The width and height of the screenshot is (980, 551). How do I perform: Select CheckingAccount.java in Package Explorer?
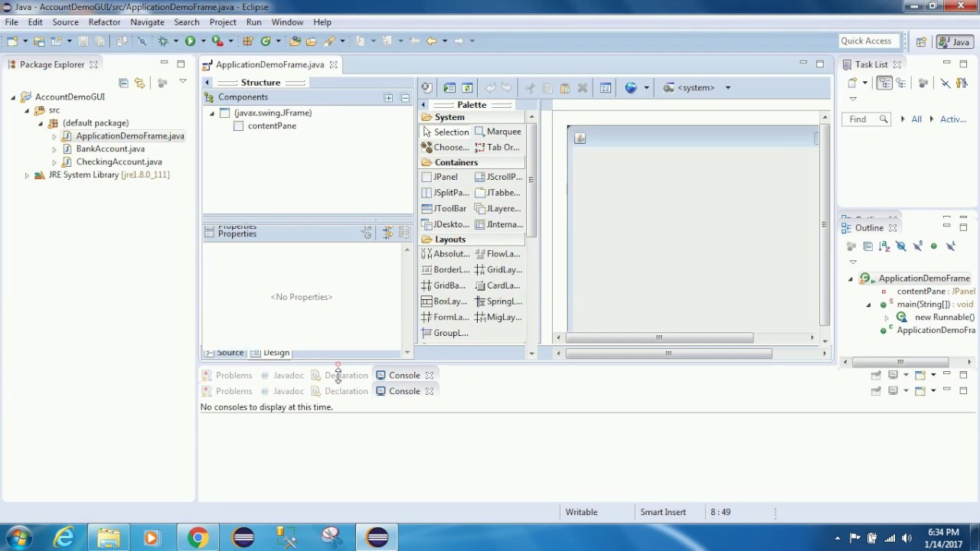(119, 162)
